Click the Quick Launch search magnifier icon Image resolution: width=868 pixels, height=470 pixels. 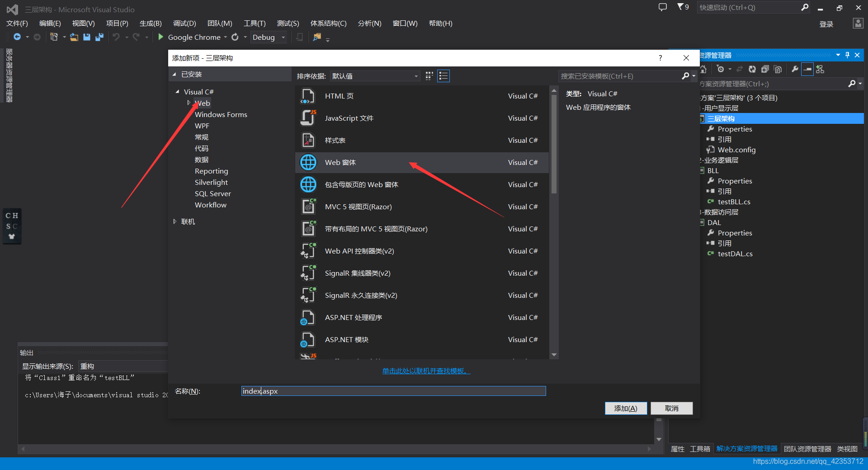805,7
